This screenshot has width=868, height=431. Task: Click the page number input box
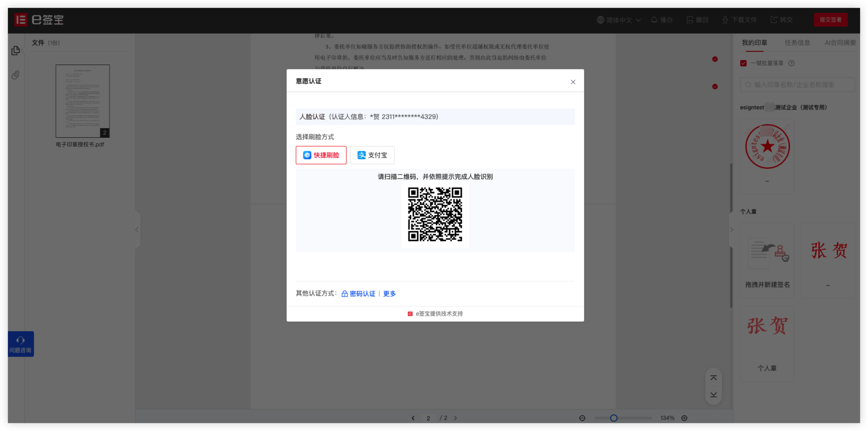(429, 418)
